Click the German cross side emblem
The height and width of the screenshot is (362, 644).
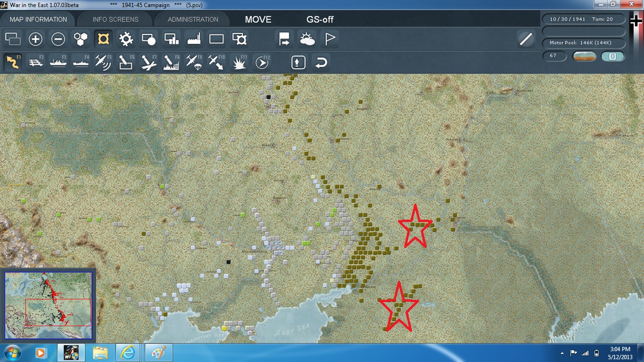[x=636, y=21]
